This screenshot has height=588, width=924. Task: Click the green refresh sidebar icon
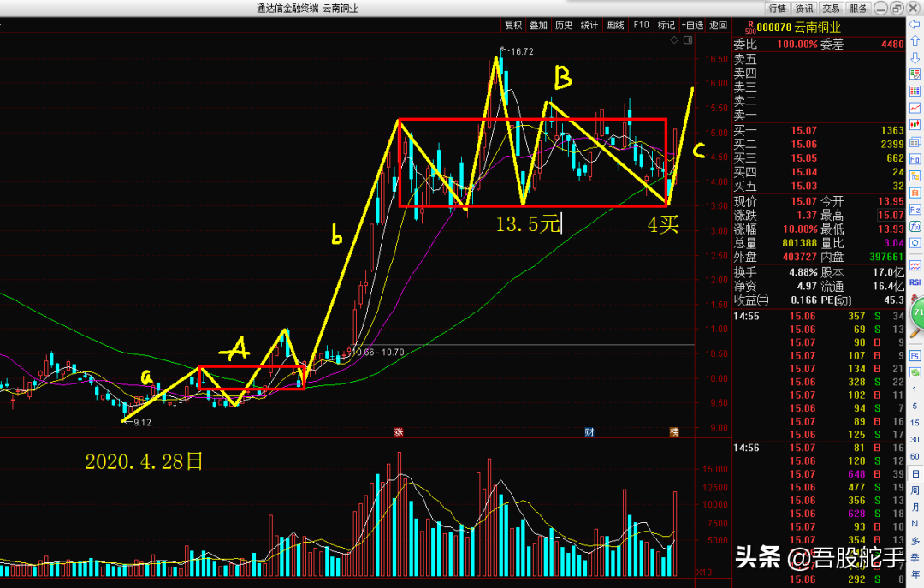coord(915,372)
